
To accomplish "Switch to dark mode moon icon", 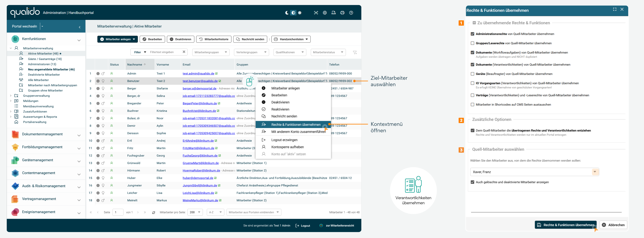I will pyautogui.click(x=287, y=13).
